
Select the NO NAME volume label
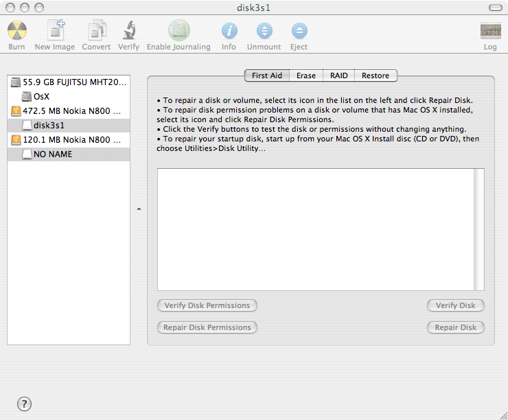pyautogui.click(x=53, y=154)
